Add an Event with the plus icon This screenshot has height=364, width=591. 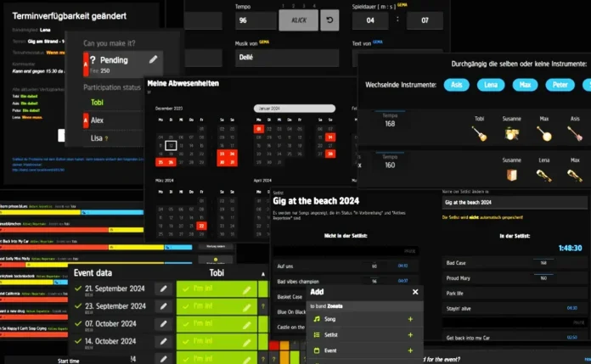410,350
